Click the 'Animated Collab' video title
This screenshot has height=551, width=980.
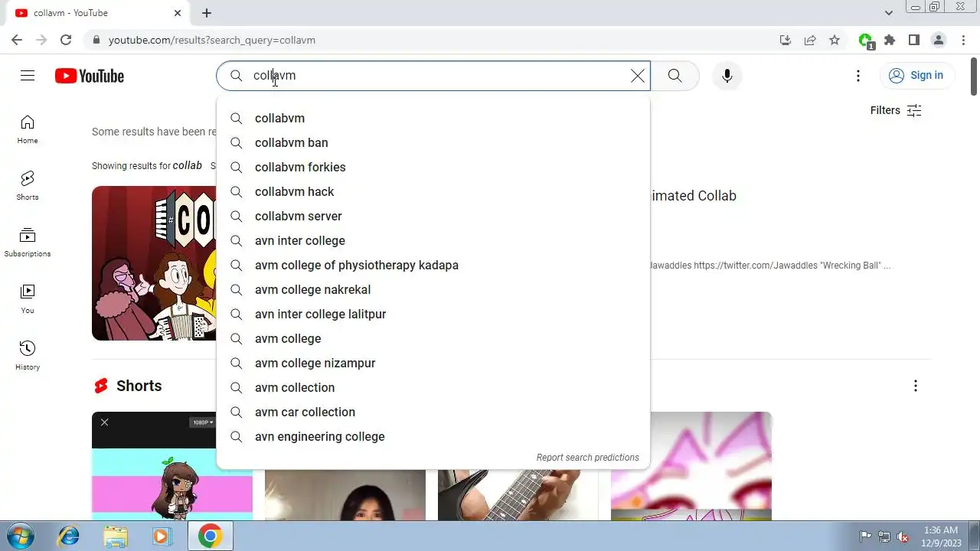click(x=693, y=196)
